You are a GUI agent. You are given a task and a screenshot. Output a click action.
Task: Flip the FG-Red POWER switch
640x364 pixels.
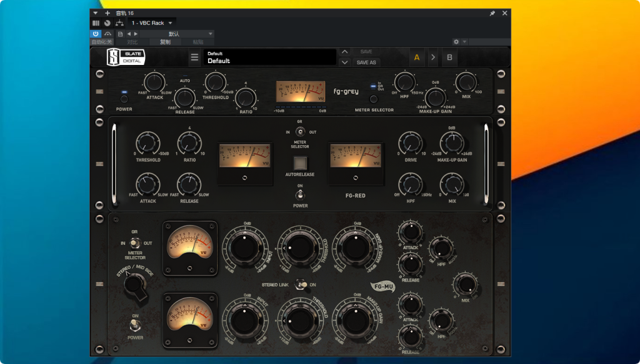tap(300, 195)
